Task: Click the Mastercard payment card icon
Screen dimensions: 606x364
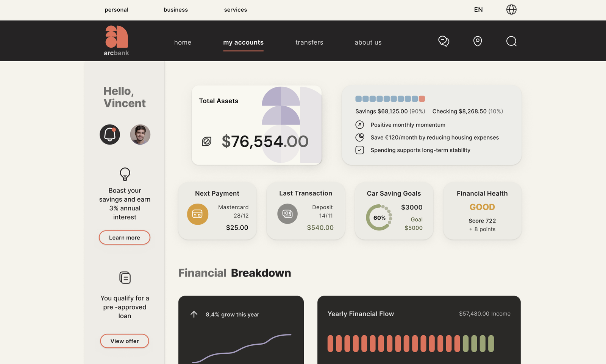Action: 198,214
